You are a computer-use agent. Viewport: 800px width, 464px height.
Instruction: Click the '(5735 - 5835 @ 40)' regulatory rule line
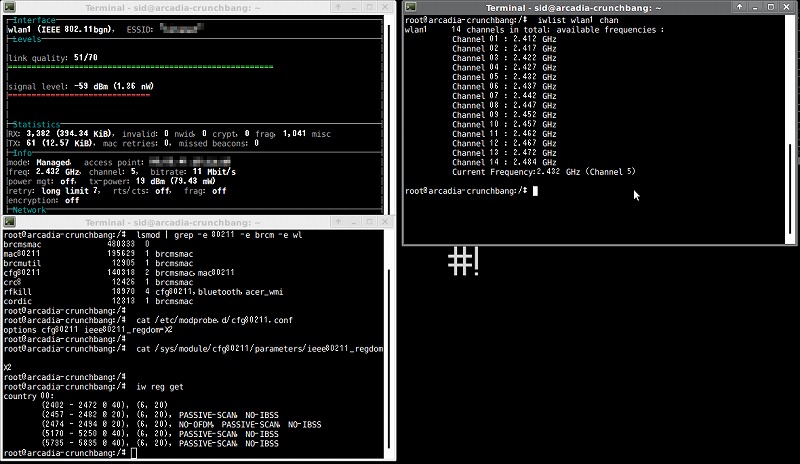click(x=160, y=444)
